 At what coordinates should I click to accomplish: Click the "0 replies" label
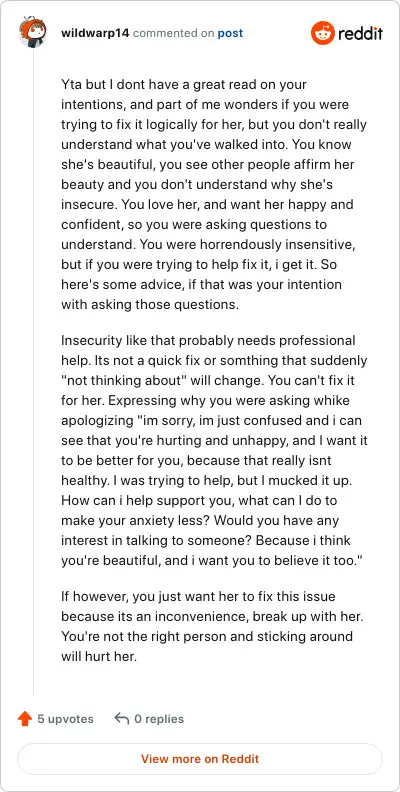coord(159,719)
